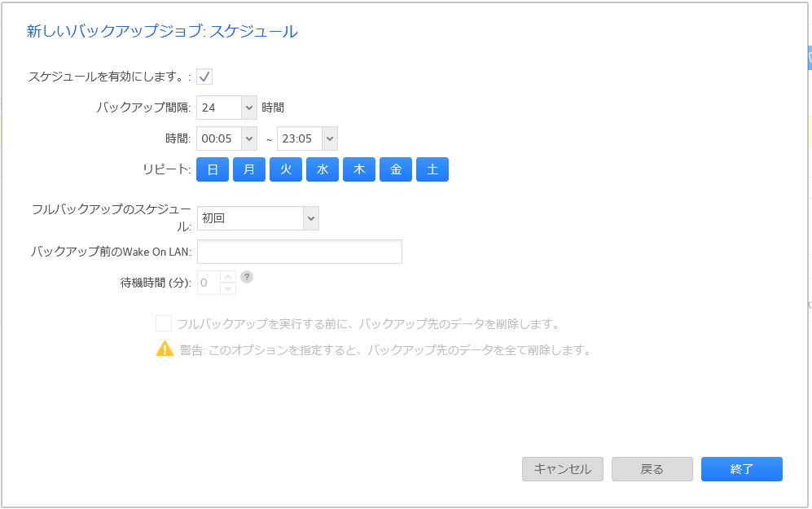This screenshot has height=509, width=812.
Task: Increase the wait time stepper value
Action: click(x=228, y=277)
